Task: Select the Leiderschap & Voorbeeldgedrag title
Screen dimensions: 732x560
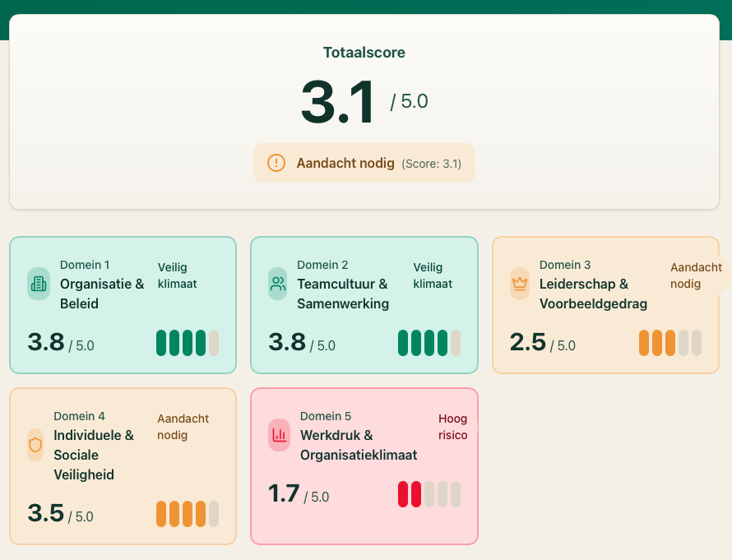Action: 593,294
